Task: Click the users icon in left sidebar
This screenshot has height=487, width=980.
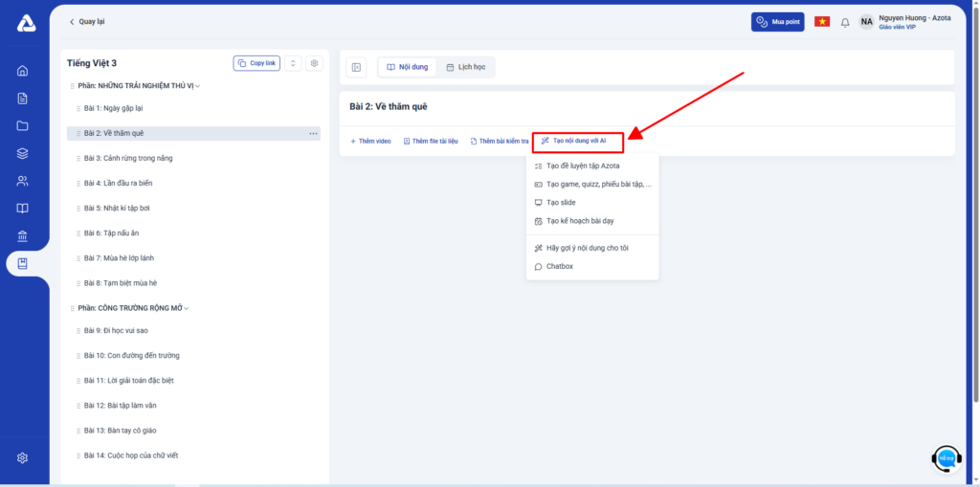Action: coord(23,181)
